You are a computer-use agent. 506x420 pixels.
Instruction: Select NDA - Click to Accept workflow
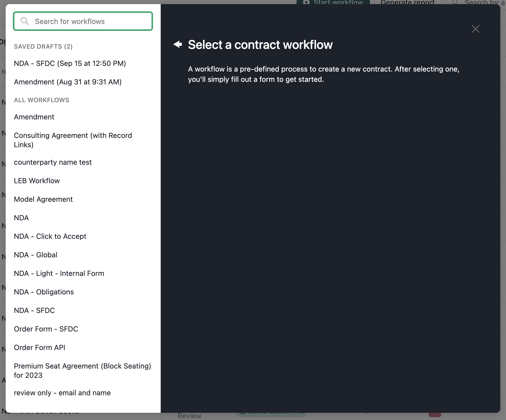click(x=50, y=236)
